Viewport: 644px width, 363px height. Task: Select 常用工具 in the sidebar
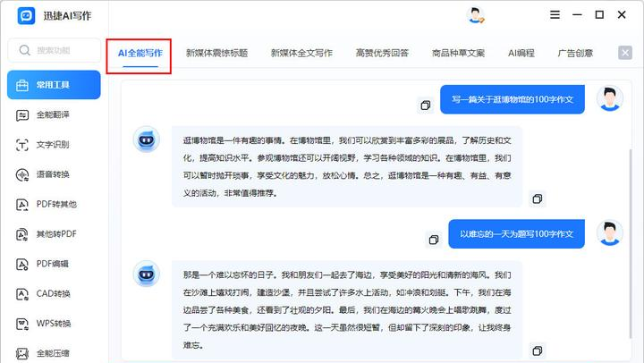tap(54, 85)
